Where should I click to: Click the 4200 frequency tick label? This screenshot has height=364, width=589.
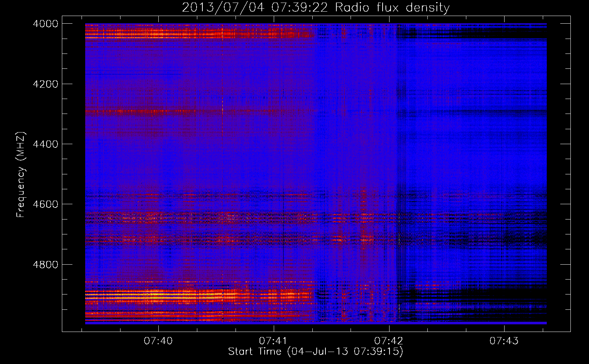coord(46,84)
